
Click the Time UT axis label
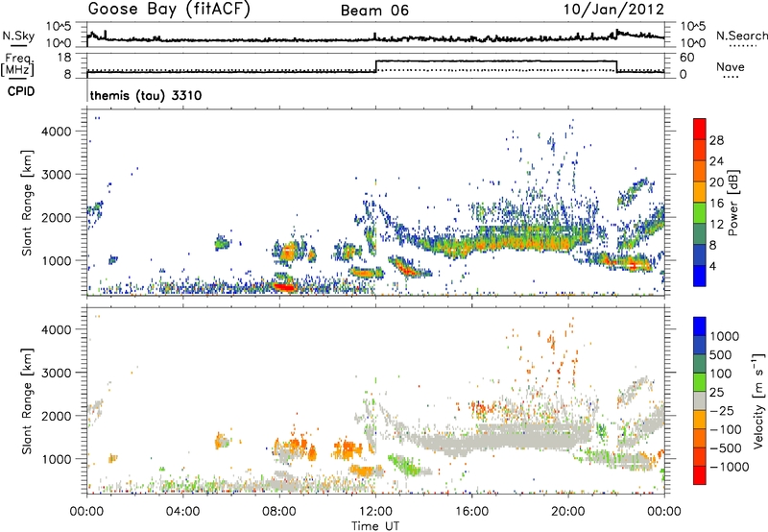[375, 526]
